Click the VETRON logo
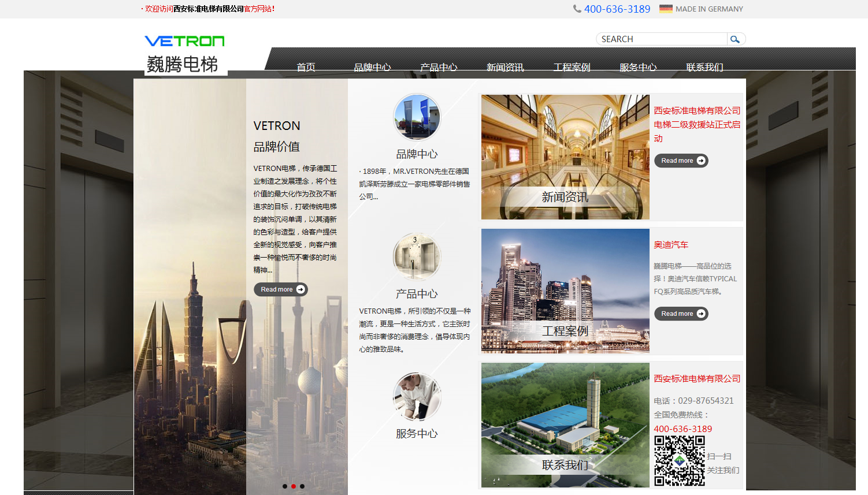Viewport: 868px width, 495px height. (184, 41)
